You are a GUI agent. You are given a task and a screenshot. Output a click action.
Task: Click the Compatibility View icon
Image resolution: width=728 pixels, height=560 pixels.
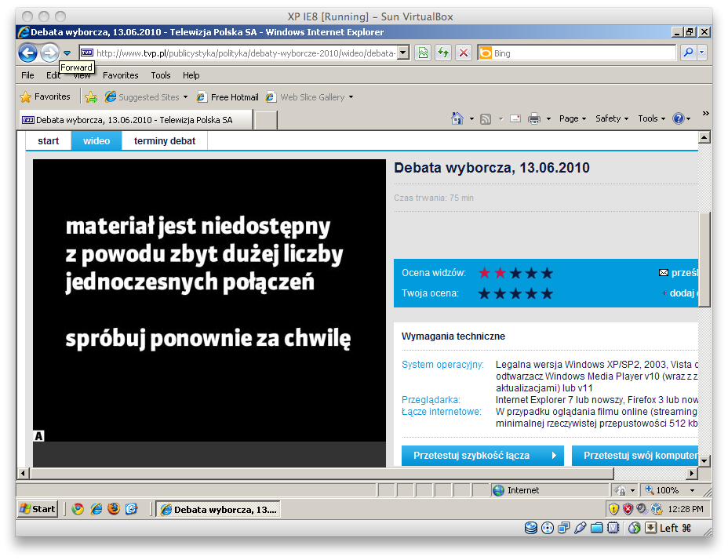pos(424,53)
